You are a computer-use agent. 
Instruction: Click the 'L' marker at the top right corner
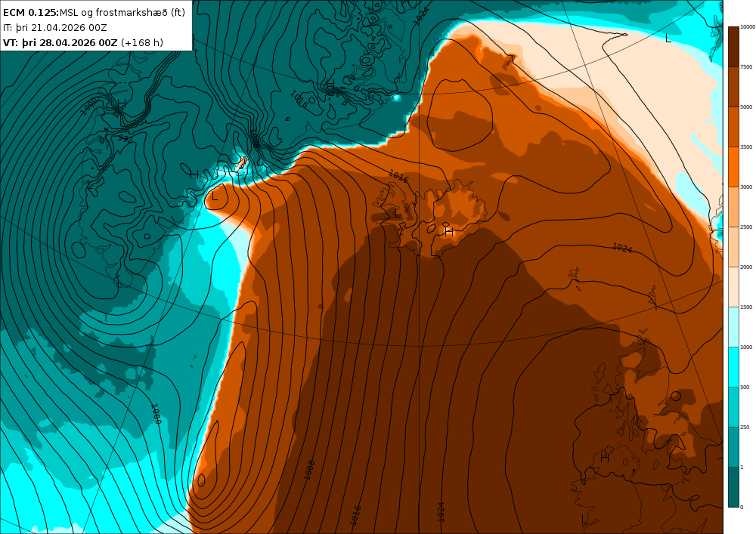point(668,38)
